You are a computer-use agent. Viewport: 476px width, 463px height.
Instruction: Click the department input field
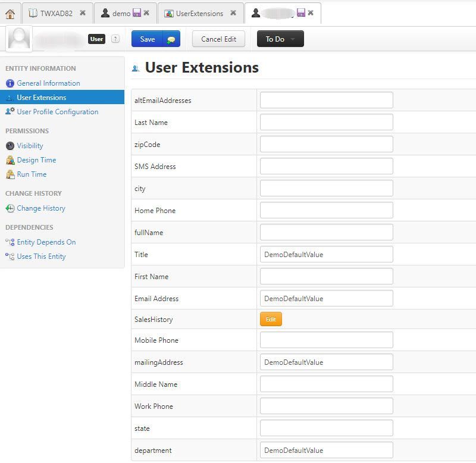click(326, 450)
